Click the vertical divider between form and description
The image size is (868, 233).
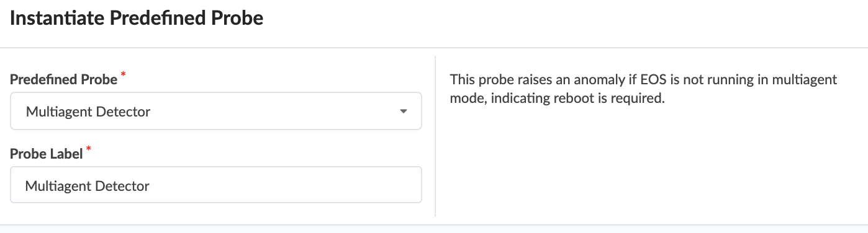(x=435, y=136)
